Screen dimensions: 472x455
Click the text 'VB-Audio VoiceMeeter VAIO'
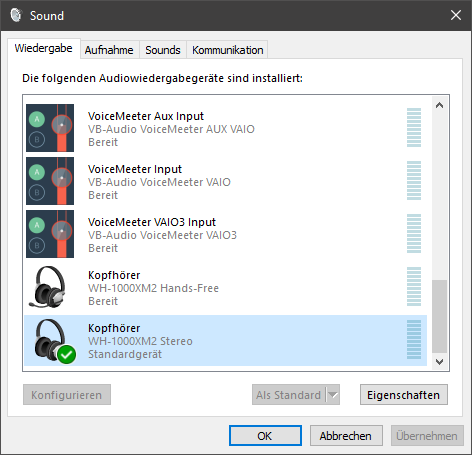click(x=159, y=182)
